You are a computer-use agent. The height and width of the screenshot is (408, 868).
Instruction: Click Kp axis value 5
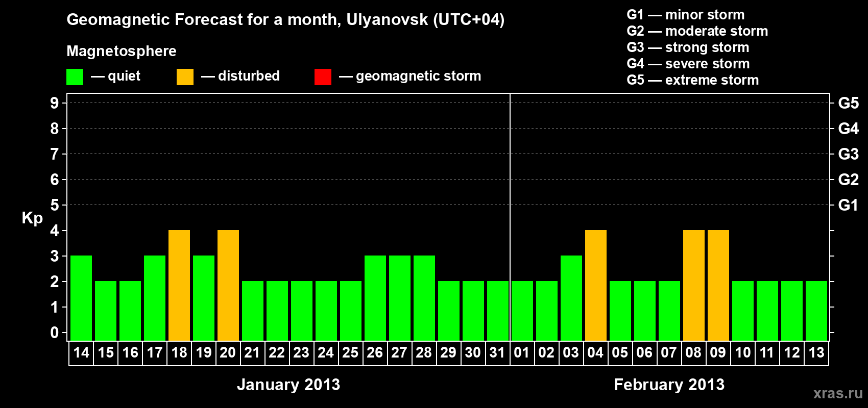(x=55, y=205)
